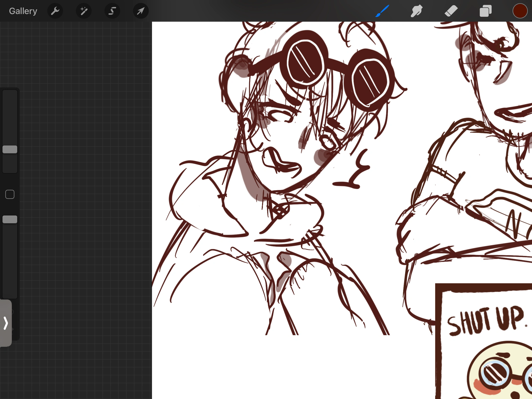Open the Actions menu with the wrench icon

tap(55, 11)
